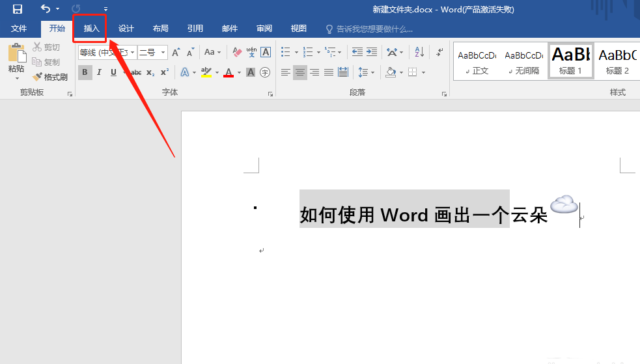Switch to the 布局 tab
The height and width of the screenshot is (364, 640).
[160, 29]
